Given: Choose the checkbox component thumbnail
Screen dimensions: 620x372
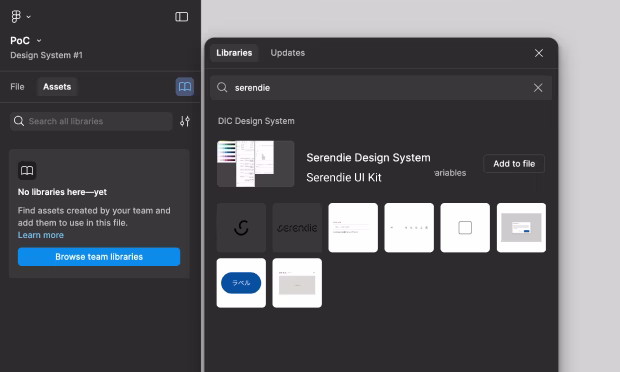Looking at the screenshot, I should coord(465,228).
